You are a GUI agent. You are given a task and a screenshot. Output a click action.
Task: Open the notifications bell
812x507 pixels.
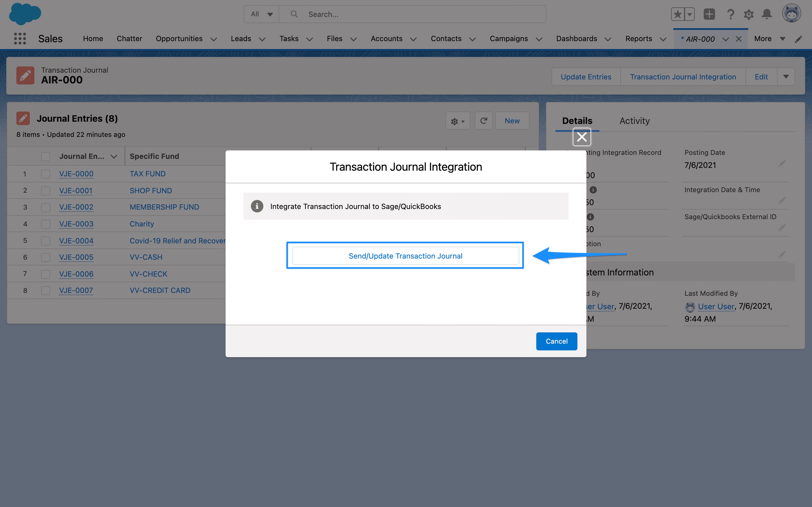coord(767,14)
